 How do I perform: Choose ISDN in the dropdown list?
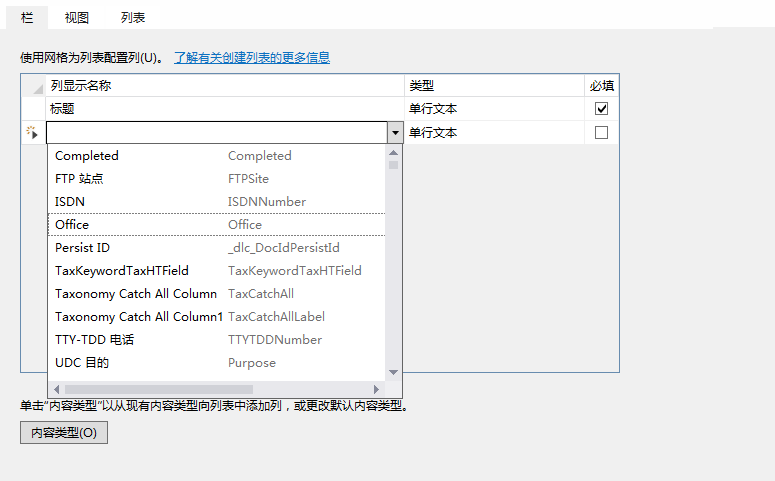coord(216,202)
